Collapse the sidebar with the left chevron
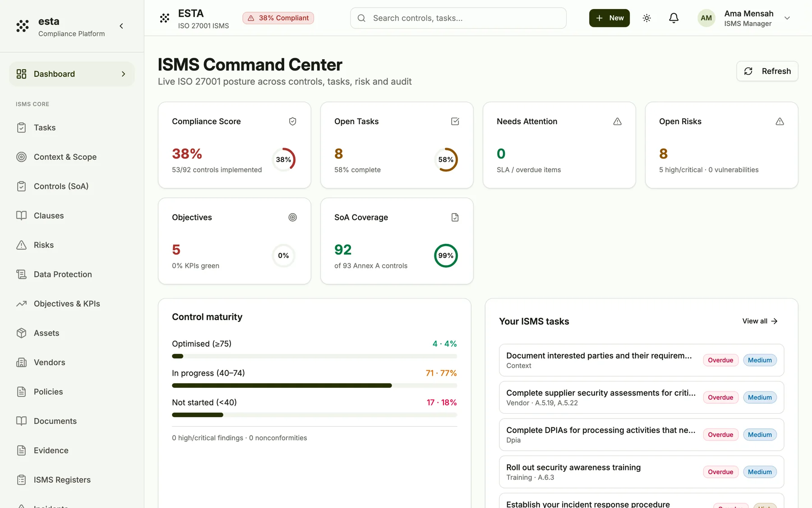The width and height of the screenshot is (812, 508). (121, 26)
